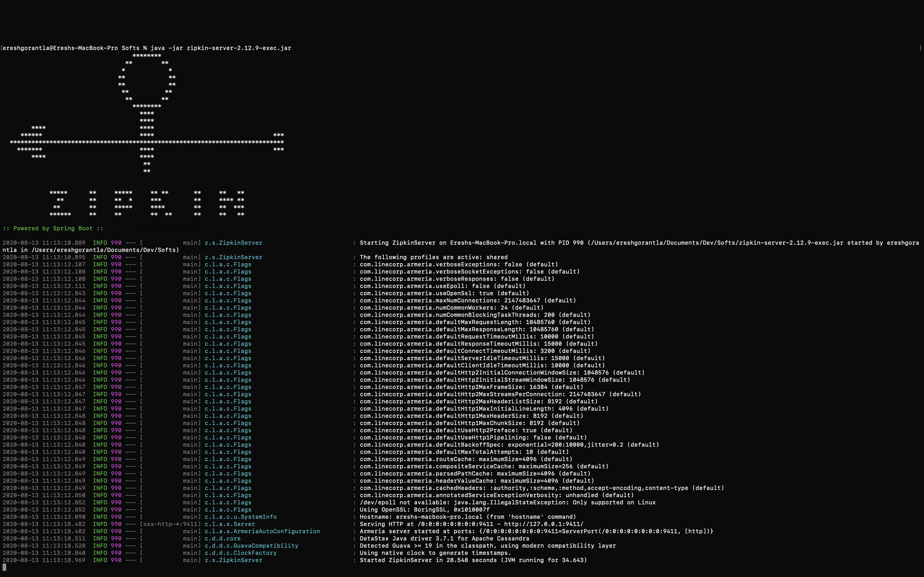Click the defaultBackoffSpec exponential log line
Image resolution: width=924 pixels, height=577 pixels.
click(509, 445)
